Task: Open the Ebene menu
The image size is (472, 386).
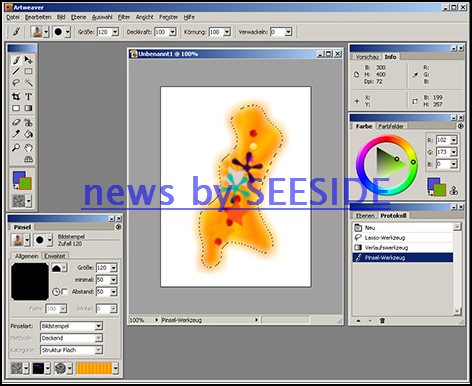Action: pos(78,17)
